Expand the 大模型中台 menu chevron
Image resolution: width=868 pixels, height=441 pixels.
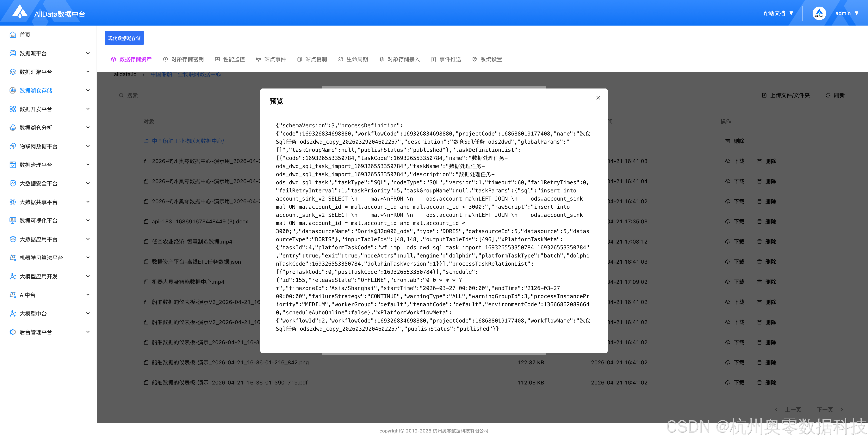pos(88,313)
